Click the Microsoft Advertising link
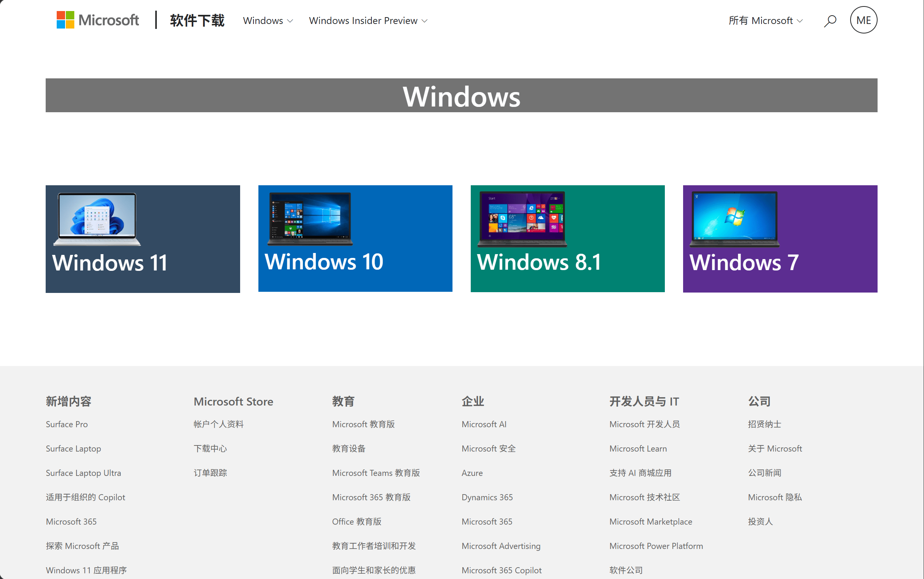The width and height of the screenshot is (924, 579). [501, 546]
